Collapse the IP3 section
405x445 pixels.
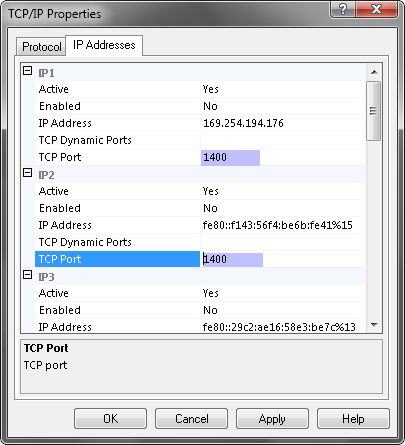tap(27, 275)
